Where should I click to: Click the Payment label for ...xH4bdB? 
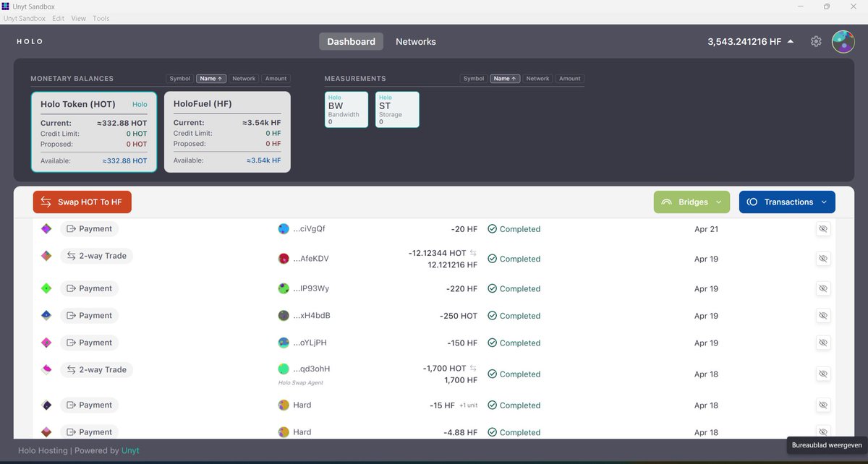pos(89,316)
